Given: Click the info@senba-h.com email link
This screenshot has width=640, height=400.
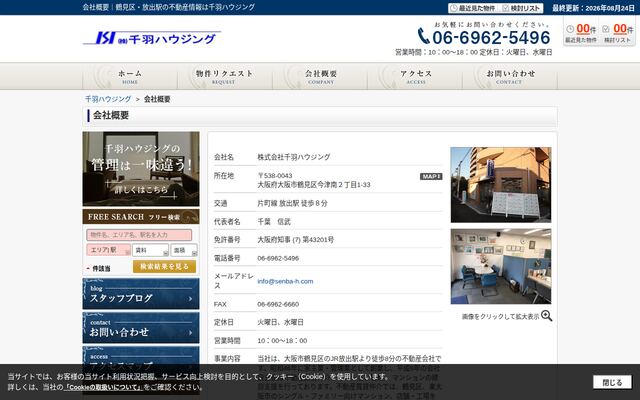Looking at the screenshot, I should [285, 281].
